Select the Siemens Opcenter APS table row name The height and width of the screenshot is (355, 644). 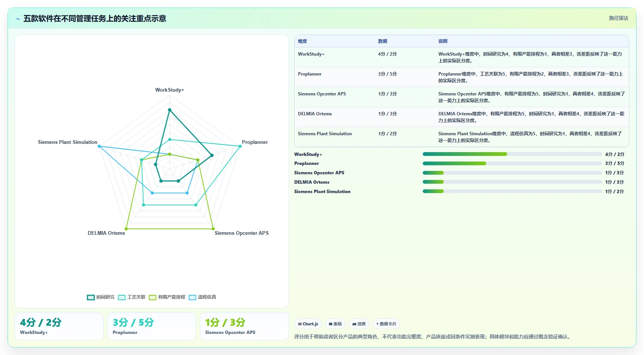pos(322,94)
